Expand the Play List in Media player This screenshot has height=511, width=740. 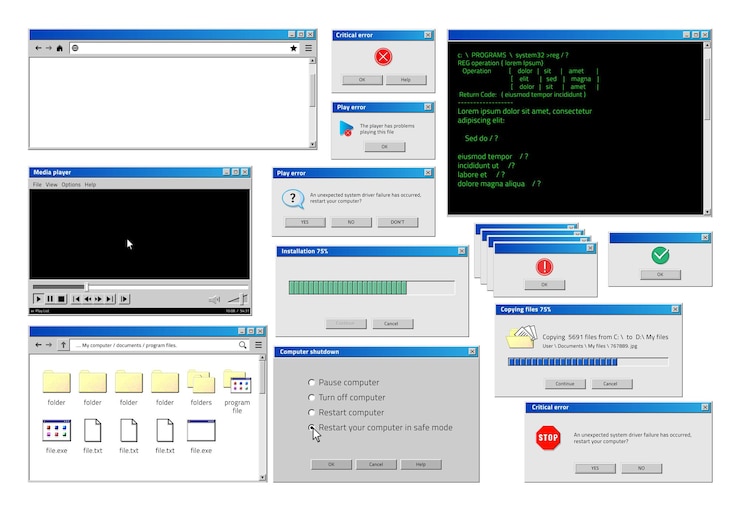(40, 311)
